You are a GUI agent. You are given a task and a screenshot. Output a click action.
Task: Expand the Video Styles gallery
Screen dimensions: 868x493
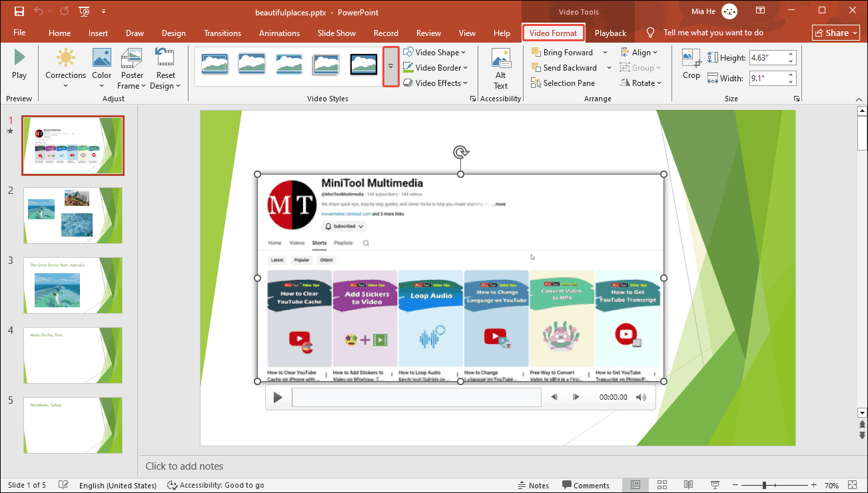[390, 67]
